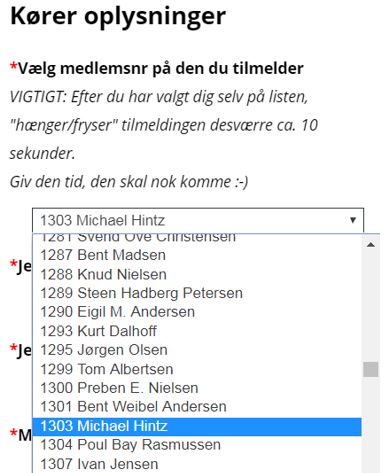Click the scrollbar up arrow in list
390x473 pixels.
pyautogui.click(x=371, y=245)
